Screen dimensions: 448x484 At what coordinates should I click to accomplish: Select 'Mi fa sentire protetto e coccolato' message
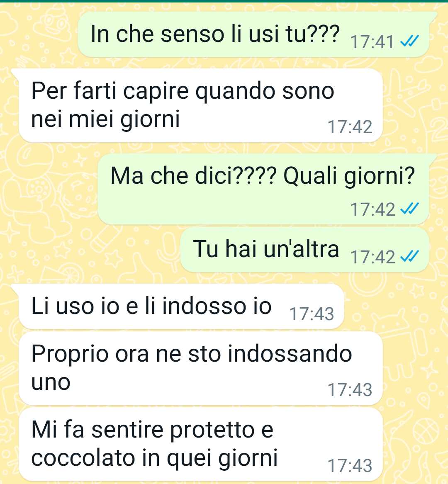coord(201,444)
